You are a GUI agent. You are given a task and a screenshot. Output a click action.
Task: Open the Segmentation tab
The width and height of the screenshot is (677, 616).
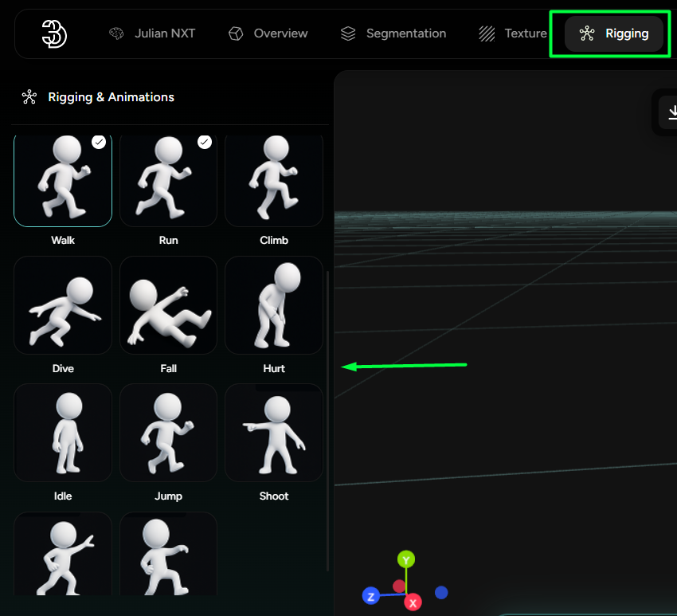click(393, 33)
